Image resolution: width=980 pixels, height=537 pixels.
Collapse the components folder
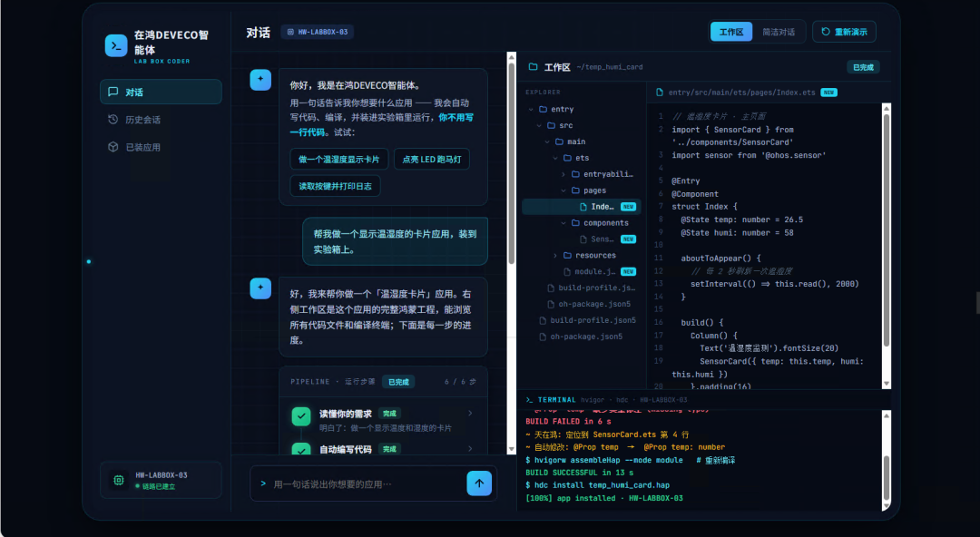563,222
